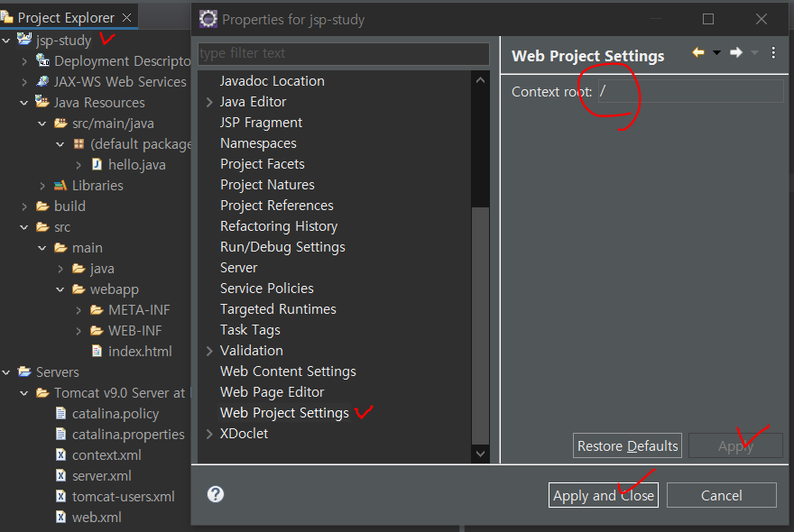This screenshot has width=794, height=532.
Task: Click the index.html file icon
Action: point(97,352)
